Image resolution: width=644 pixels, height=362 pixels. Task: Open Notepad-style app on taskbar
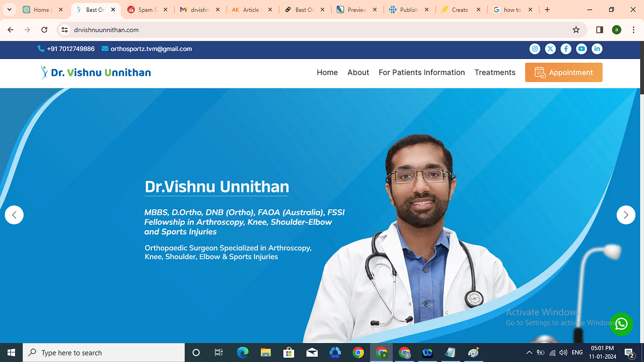point(450,352)
